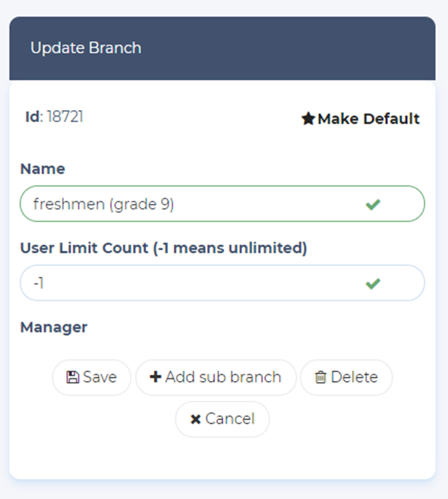Click the star icon beside Make Default

[307, 119]
